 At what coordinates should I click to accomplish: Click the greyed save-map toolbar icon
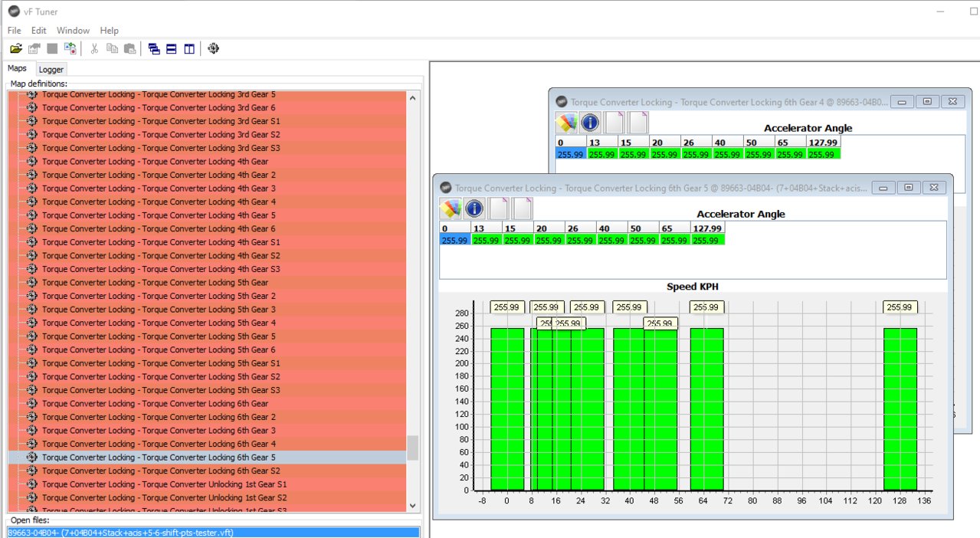34,48
